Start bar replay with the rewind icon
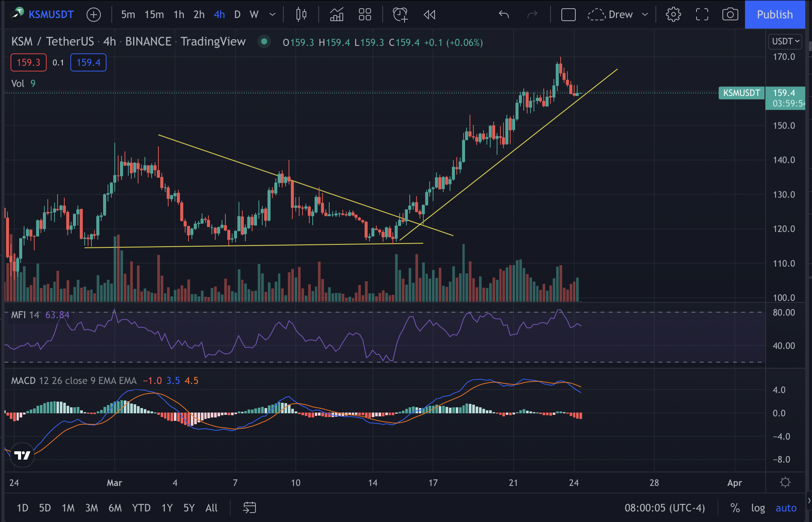 429,15
